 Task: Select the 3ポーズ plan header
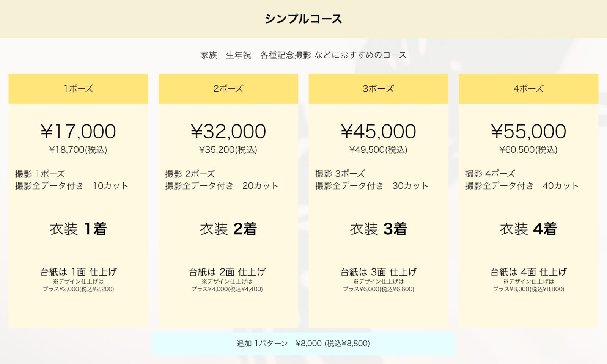(x=378, y=89)
